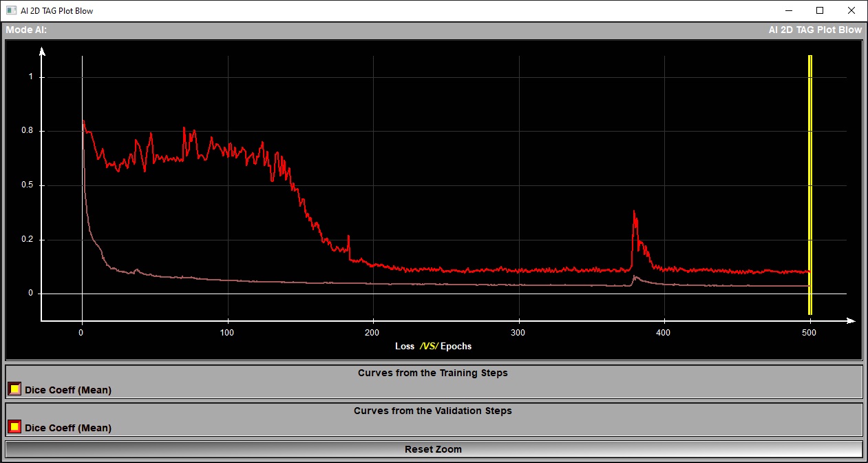This screenshot has height=463, width=868.
Task: Click the 'Curves from the Validation Steps' header
Action: click(433, 411)
